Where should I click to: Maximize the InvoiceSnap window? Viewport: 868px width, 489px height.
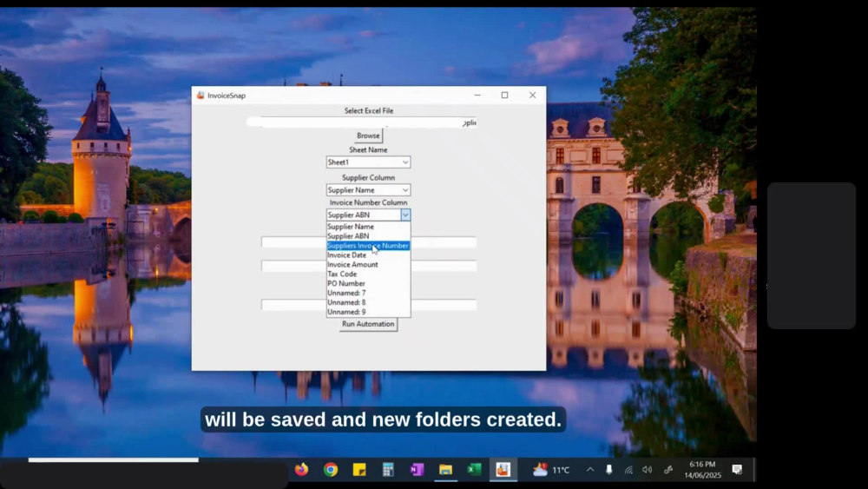(x=505, y=96)
